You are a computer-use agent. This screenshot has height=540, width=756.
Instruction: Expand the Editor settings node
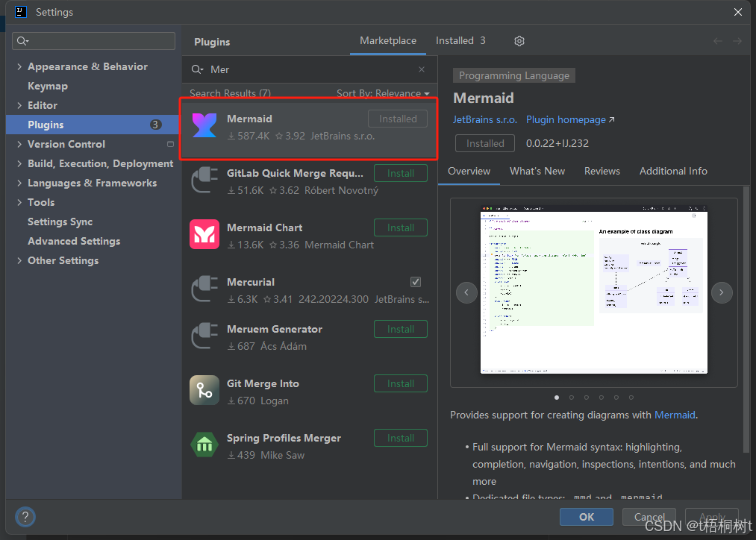pyautogui.click(x=19, y=105)
